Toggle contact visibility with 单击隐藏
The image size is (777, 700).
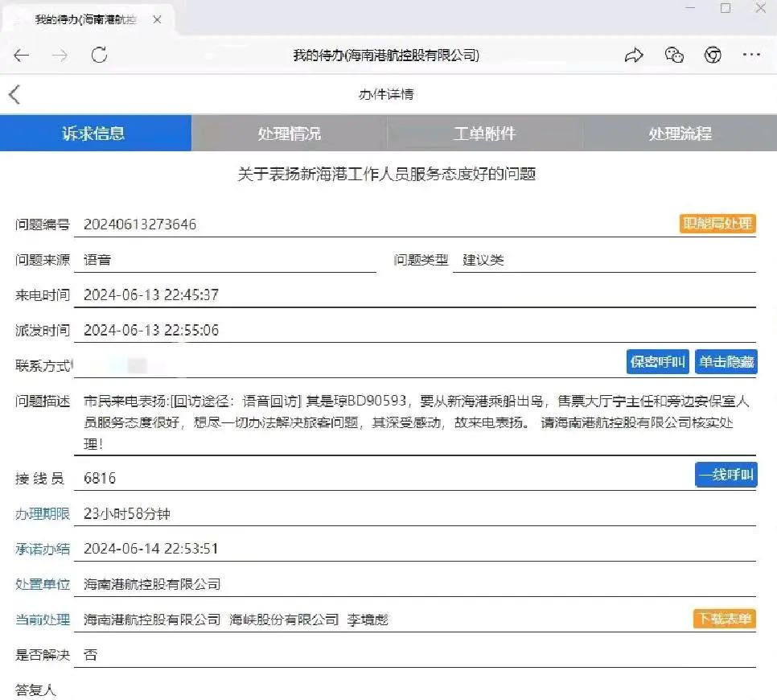pos(726,362)
